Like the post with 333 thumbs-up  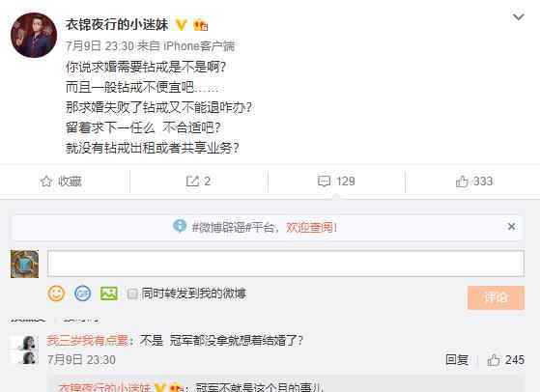click(x=474, y=181)
